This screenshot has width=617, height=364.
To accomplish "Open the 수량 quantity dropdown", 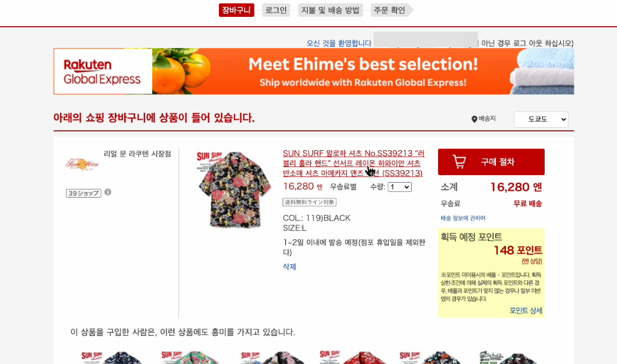I will (x=400, y=187).
